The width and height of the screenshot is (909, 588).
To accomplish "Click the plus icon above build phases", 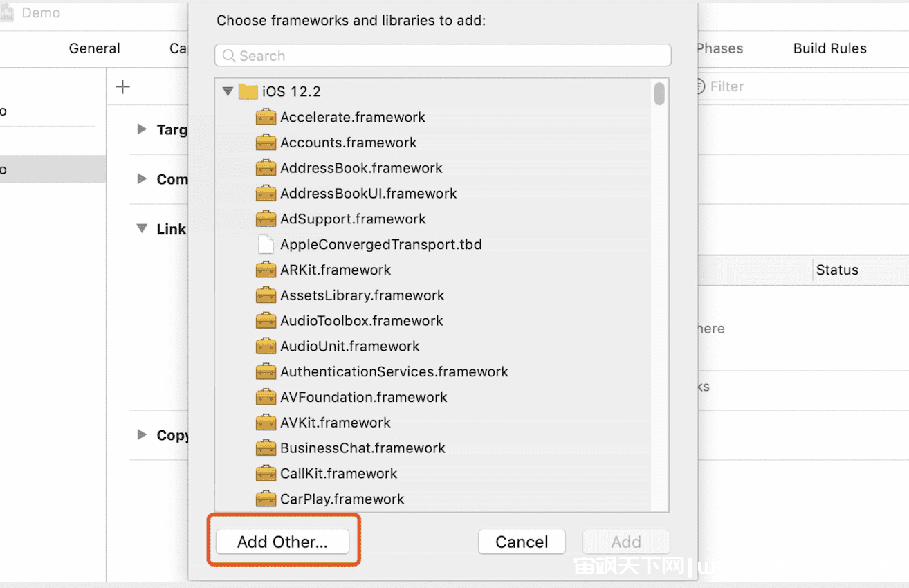I will (122, 86).
